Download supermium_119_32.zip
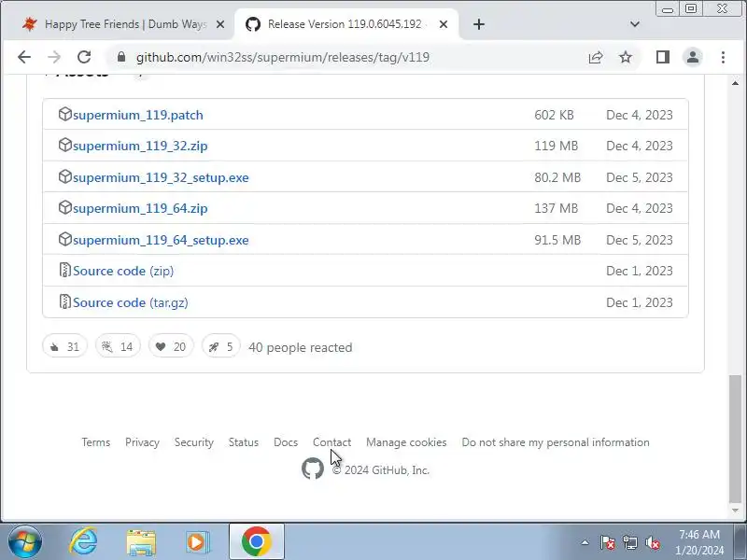The width and height of the screenshot is (747, 560). [140, 147]
